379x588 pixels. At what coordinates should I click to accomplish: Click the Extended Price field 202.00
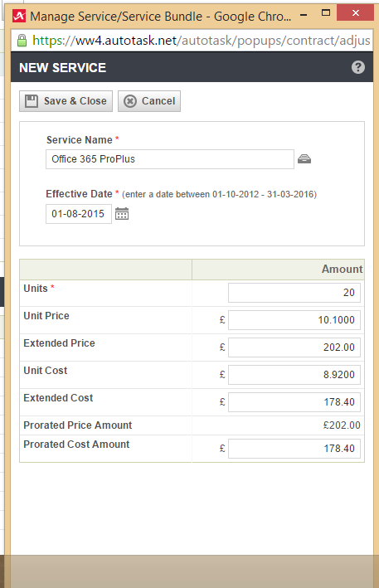tap(294, 347)
